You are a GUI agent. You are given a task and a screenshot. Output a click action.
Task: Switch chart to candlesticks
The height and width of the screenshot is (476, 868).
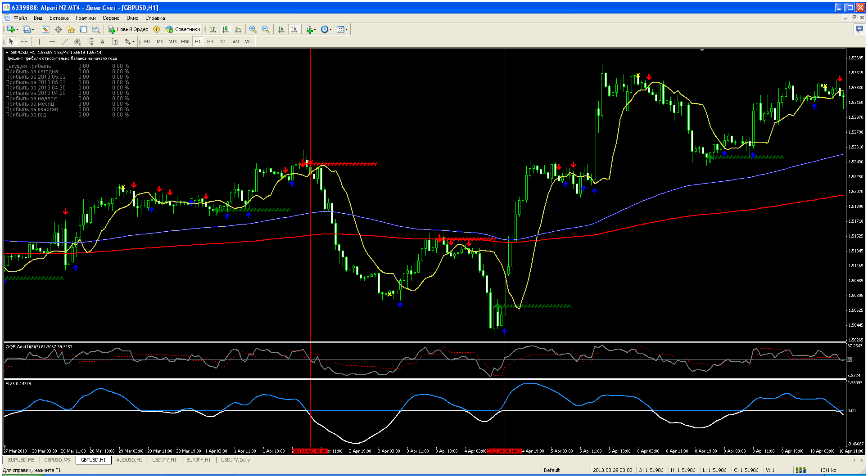pyautogui.click(x=226, y=29)
